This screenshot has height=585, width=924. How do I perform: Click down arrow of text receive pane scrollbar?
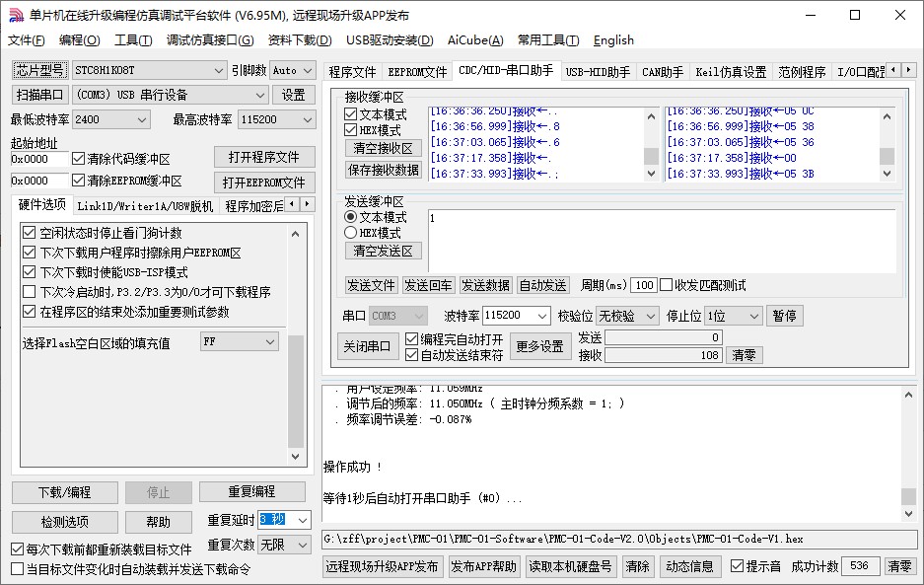[x=651, y=174]
